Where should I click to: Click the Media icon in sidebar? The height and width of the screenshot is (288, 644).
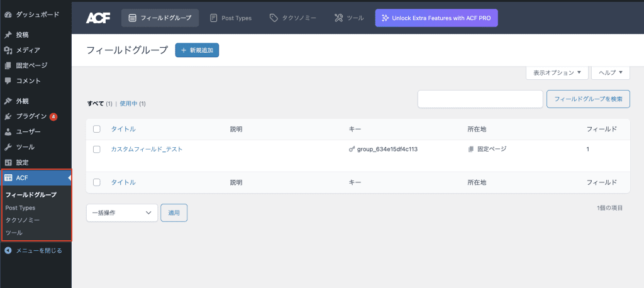point(8,50)
